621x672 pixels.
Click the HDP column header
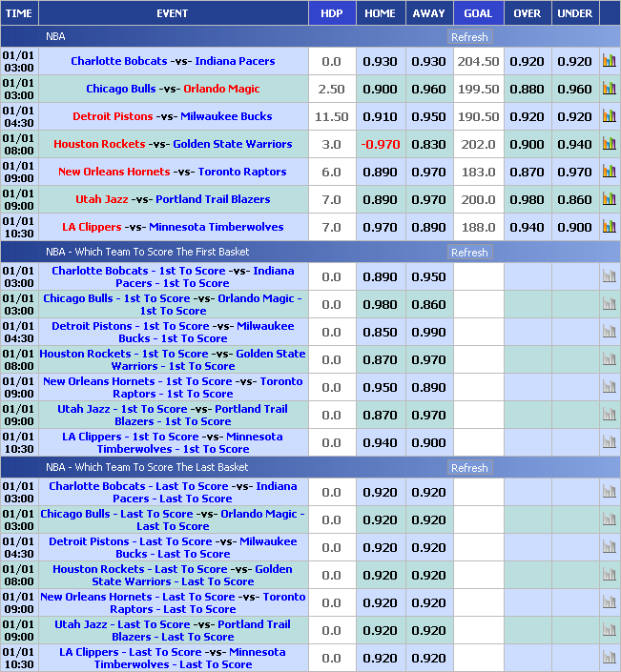[x=331, y=13]
